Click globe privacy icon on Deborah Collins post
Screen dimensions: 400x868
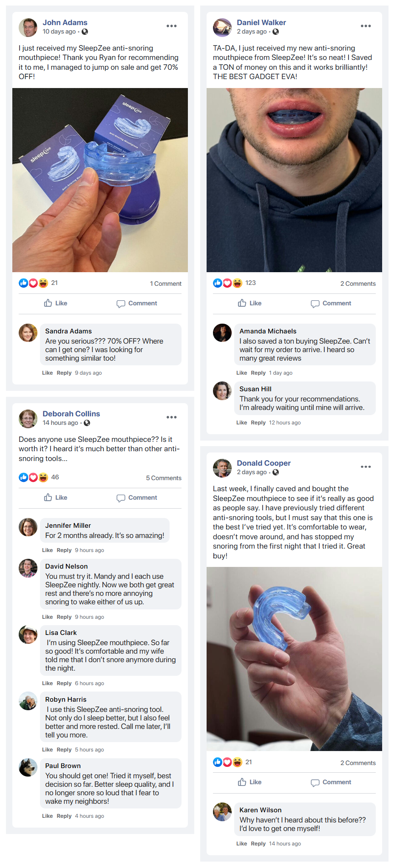(87, 423)
